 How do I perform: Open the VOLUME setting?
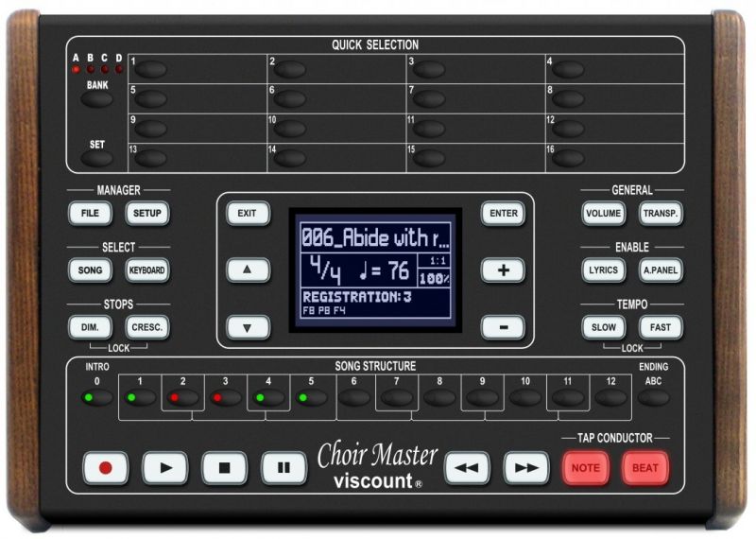603,213
